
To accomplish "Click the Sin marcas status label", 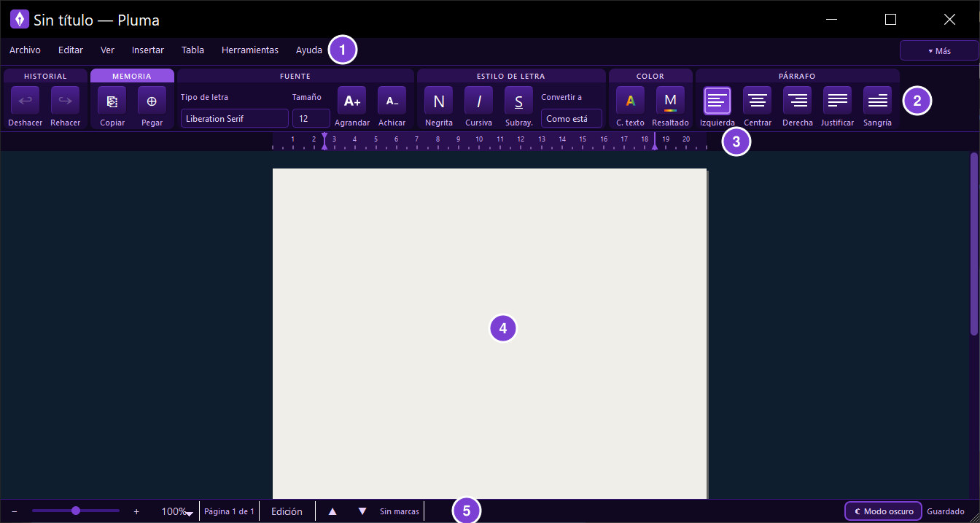I will tap(400, 511).
